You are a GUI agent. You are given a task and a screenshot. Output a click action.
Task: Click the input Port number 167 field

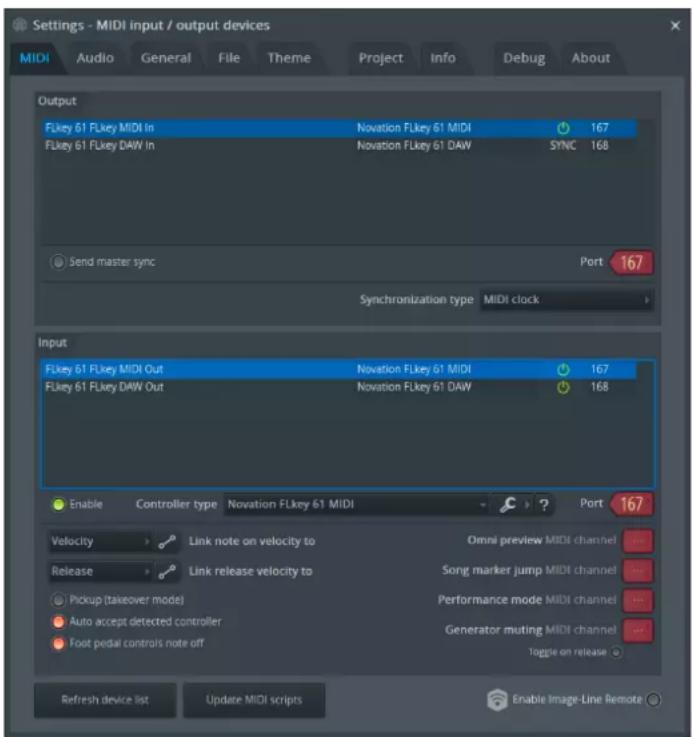631,504
